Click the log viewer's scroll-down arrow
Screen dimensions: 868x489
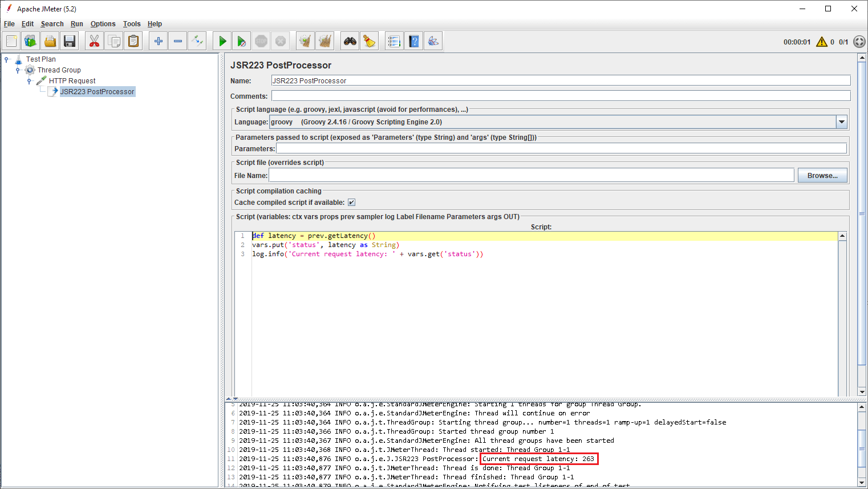point(862,482)
